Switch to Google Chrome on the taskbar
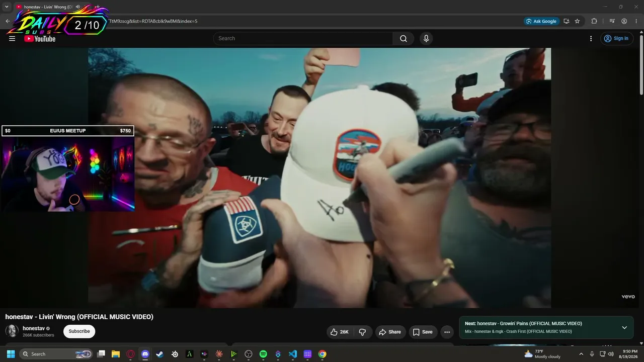 (323, 354)
